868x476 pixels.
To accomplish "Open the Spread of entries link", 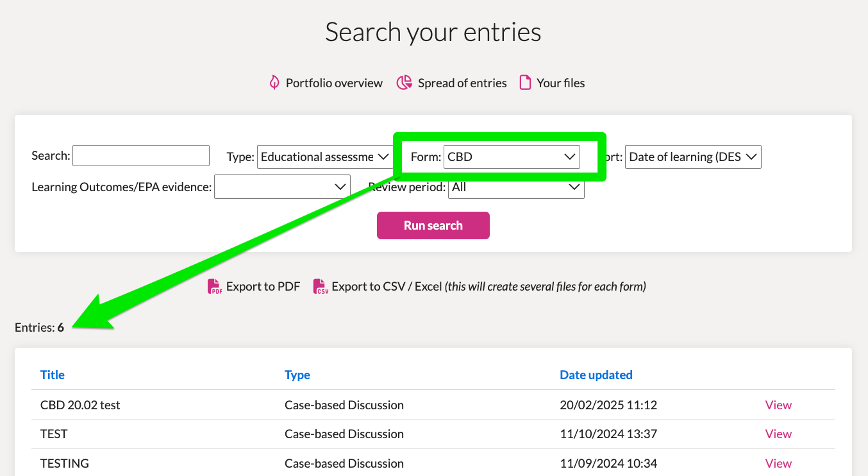I will pos(462,83).
